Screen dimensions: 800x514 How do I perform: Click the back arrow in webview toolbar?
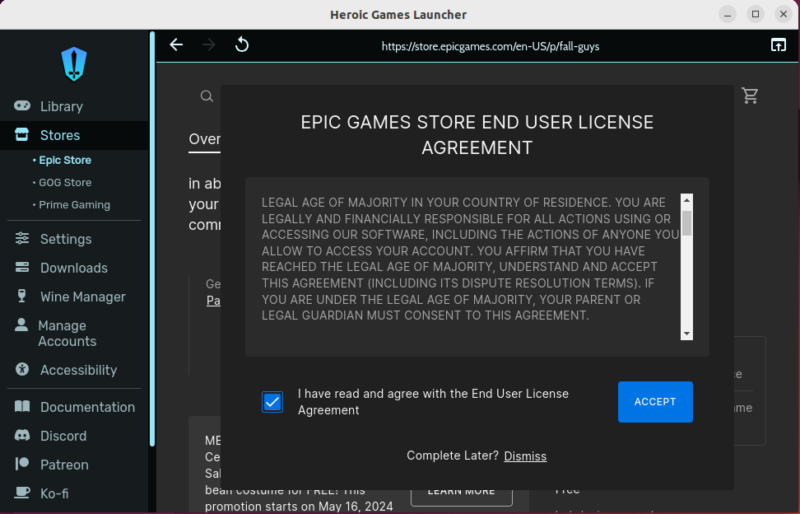tap(176, 45)
